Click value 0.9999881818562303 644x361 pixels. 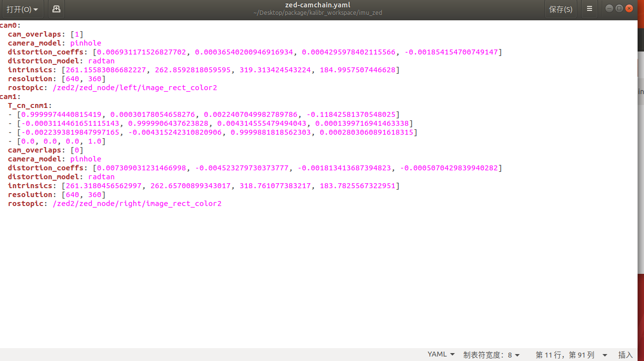click(270, 132)
